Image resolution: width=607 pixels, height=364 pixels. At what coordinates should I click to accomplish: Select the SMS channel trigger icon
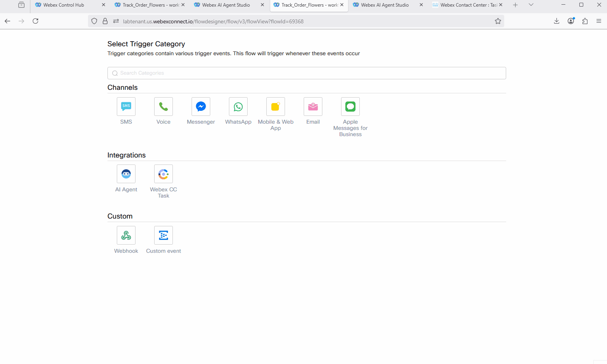pyautogui.click(x=126, y=107)
